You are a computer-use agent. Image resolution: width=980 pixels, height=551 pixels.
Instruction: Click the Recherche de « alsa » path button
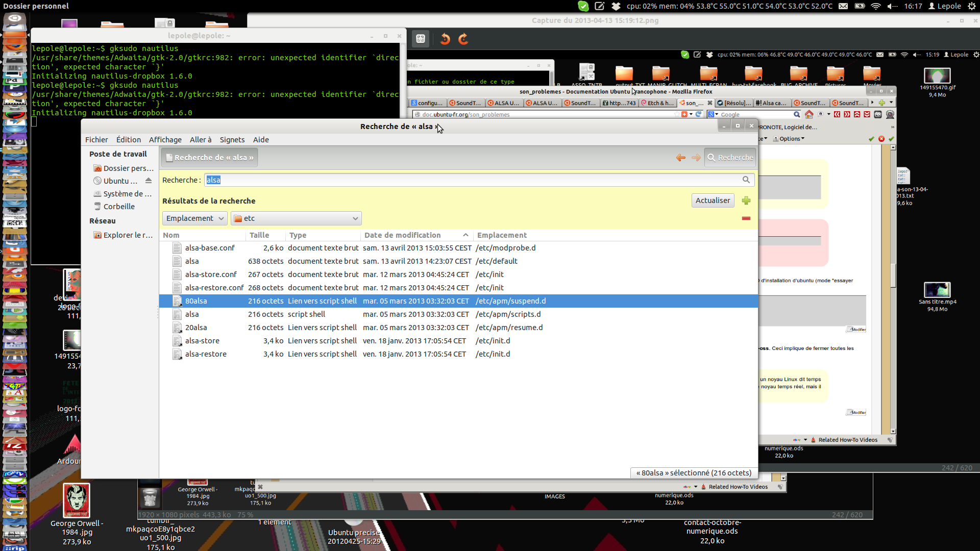(209, 158)
